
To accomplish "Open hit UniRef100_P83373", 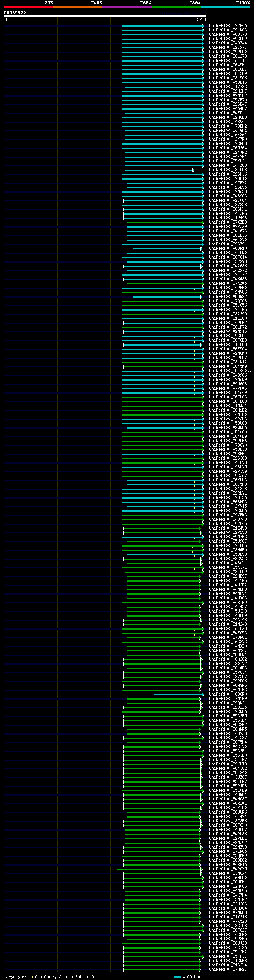I will pyautogui.click(x=228, y=35).
